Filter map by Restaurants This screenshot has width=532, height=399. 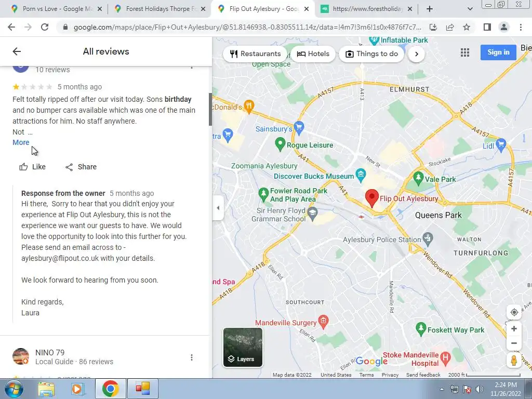pyautogui.click(x=255, y=54)
